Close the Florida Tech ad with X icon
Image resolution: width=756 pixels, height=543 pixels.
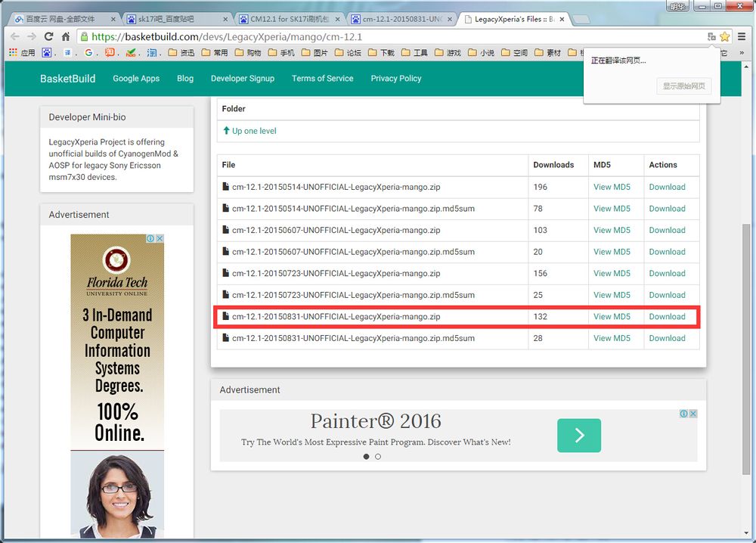(x=160, y=238)
